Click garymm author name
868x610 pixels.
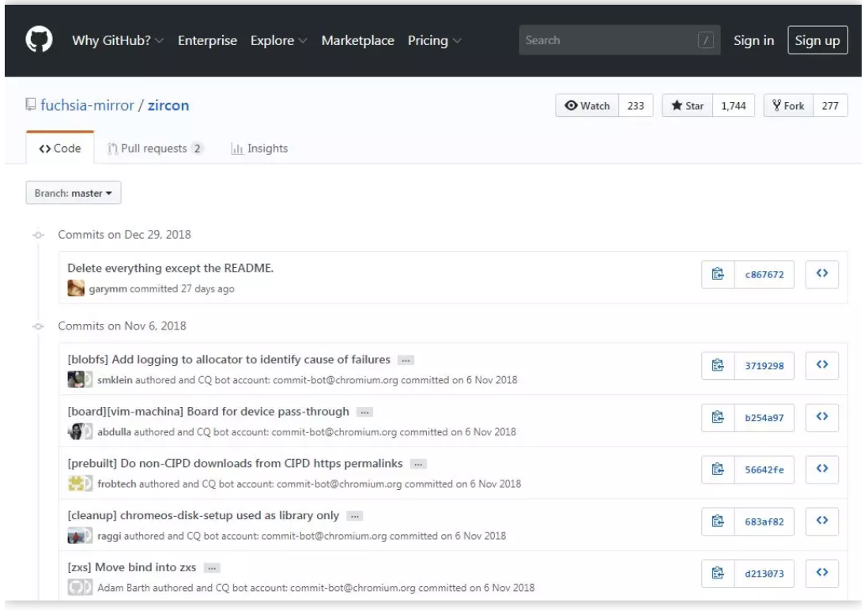(x=108, y=289)
